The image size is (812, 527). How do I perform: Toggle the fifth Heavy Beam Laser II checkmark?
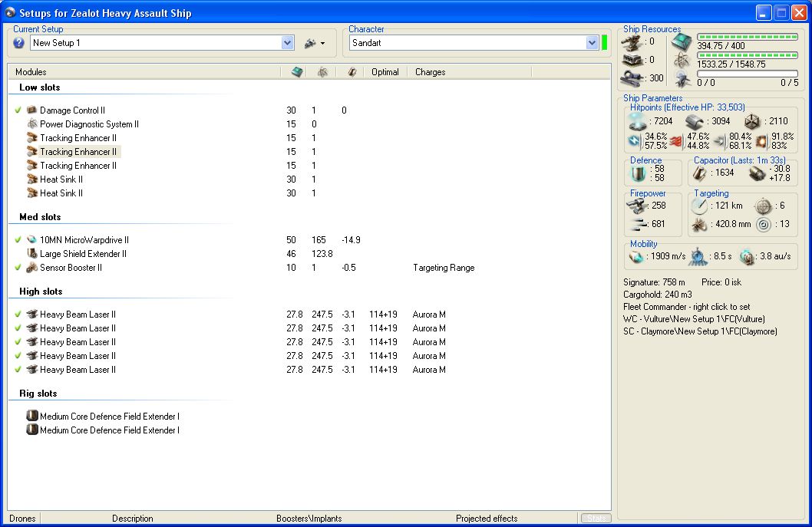click(18, 370)
